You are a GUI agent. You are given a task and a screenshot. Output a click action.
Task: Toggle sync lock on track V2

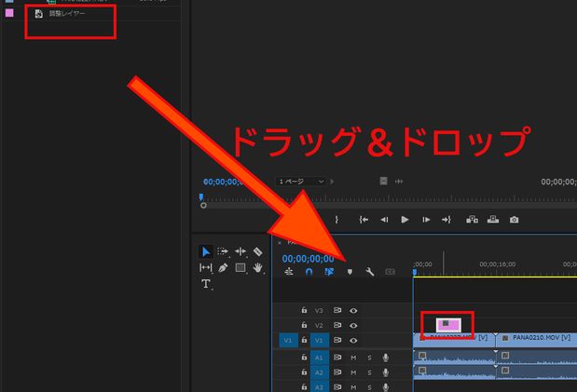tap(337, 326)
